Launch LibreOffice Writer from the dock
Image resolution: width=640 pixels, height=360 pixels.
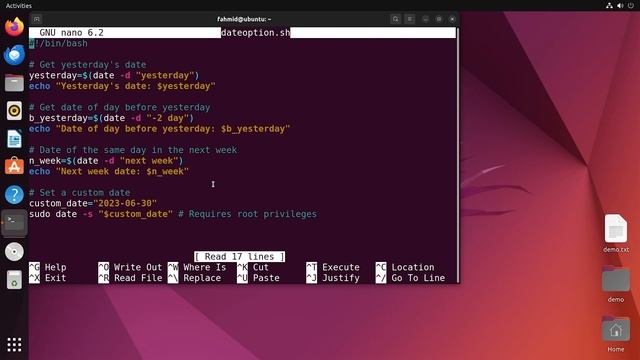click(14, 139)
